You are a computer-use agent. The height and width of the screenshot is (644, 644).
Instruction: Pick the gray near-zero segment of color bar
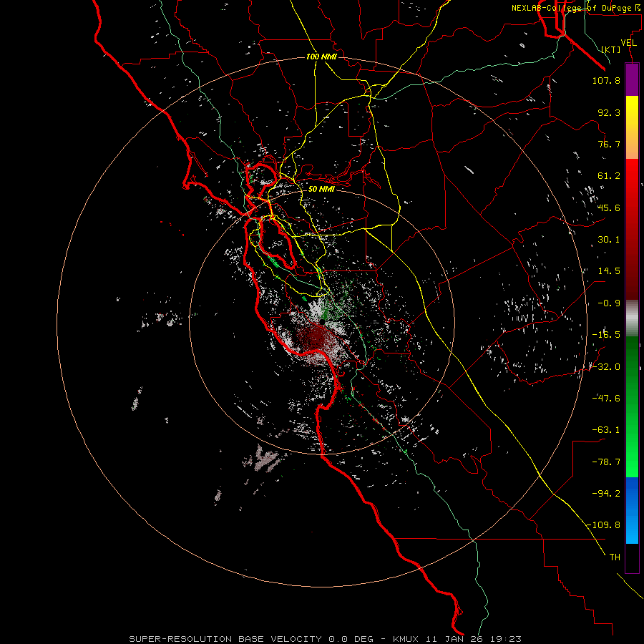[x=632, y=318]
